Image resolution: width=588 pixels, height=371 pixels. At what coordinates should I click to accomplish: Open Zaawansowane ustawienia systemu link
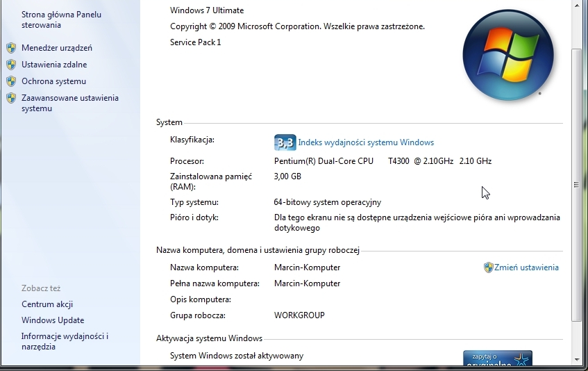(69, 103)
